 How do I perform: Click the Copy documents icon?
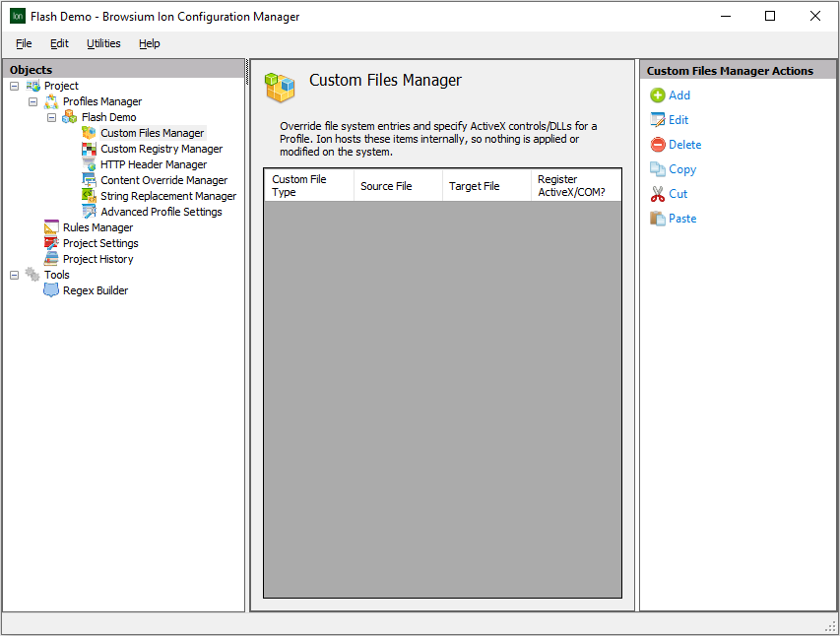coord(657,169)
